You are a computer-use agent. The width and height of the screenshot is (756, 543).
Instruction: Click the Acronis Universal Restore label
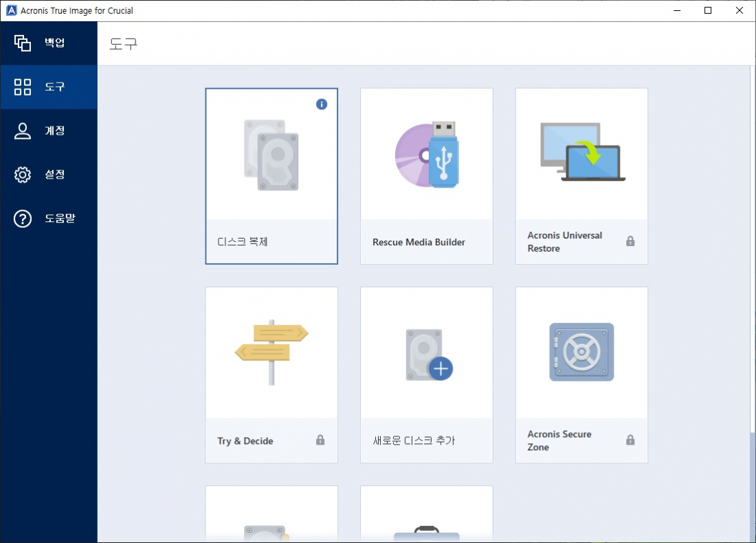(564, 242)
